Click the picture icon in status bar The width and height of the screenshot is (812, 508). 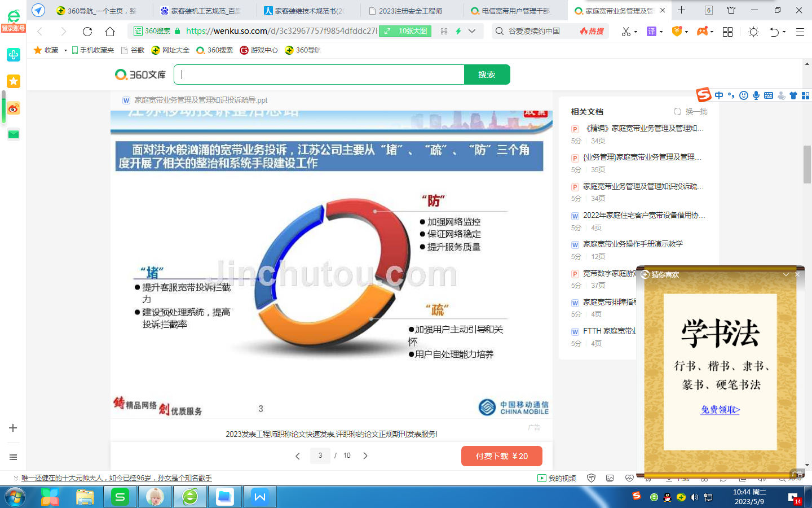[x=610, y=478]
